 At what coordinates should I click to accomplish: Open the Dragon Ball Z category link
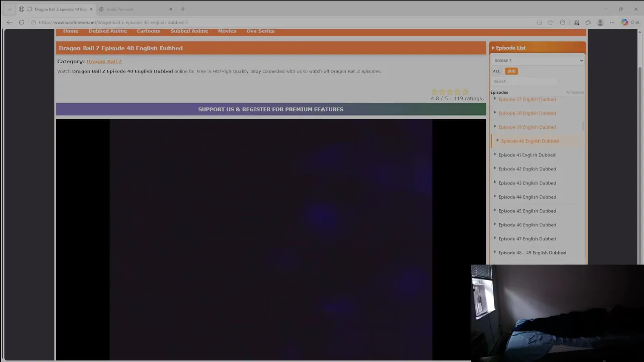tap(104, 61)
